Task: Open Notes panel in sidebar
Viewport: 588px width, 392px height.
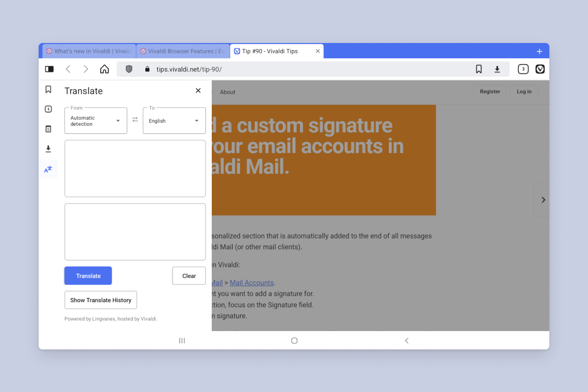Action: (48, 129)
